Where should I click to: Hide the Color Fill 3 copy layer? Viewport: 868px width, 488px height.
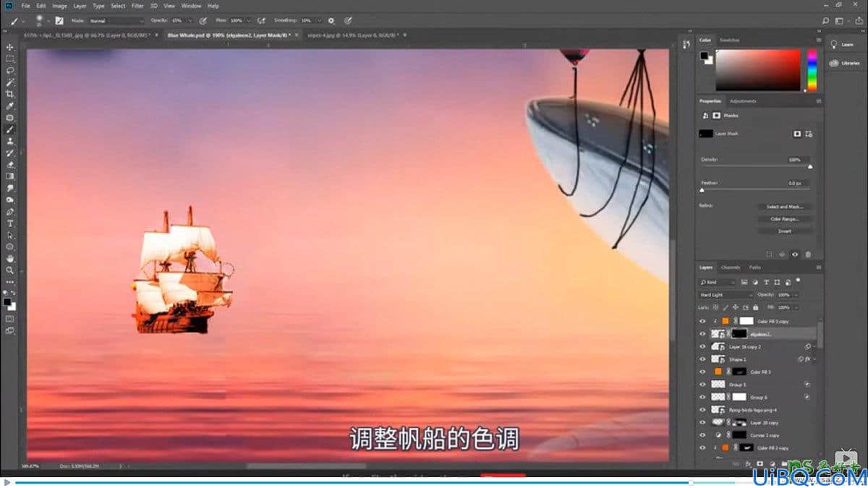(702, 321)
